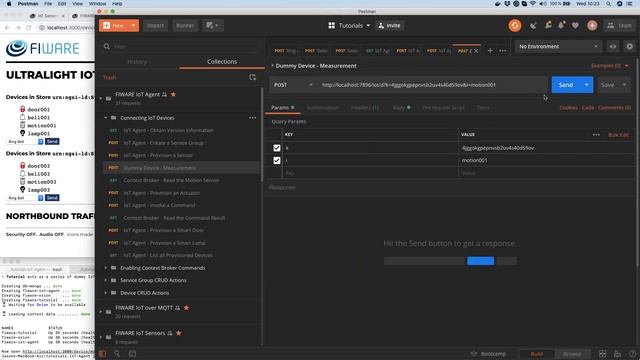Expand Device CRUD Actions folder
Screen dimensions: 640x360
tap(105, 293)
